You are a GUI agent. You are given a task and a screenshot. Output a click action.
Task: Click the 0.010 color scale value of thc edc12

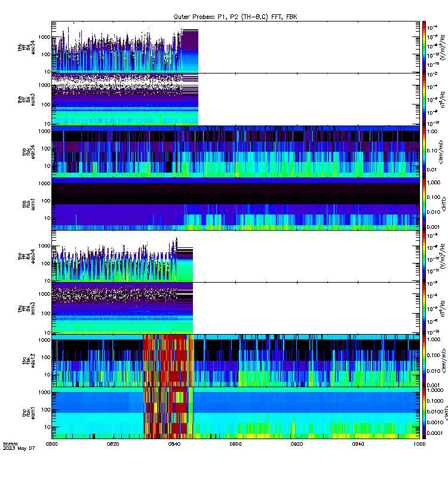click(x=434, y=370)
